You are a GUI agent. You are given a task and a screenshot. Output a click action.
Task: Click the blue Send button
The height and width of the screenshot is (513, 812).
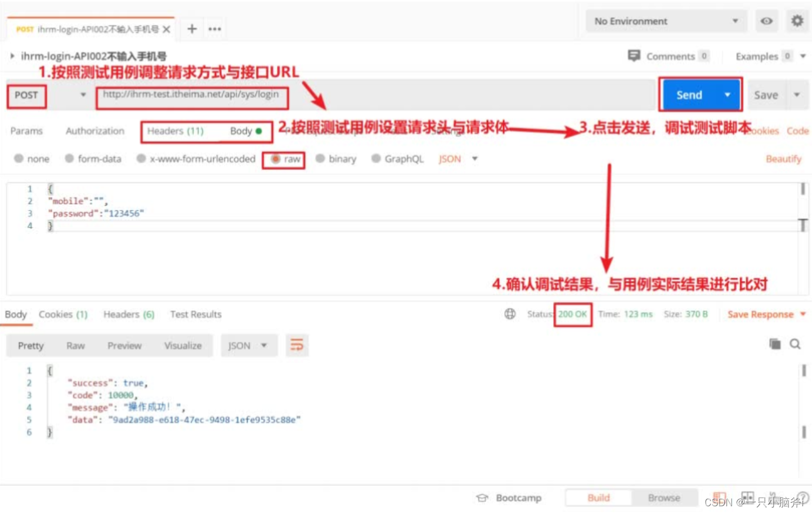click(x=689, y=95)
